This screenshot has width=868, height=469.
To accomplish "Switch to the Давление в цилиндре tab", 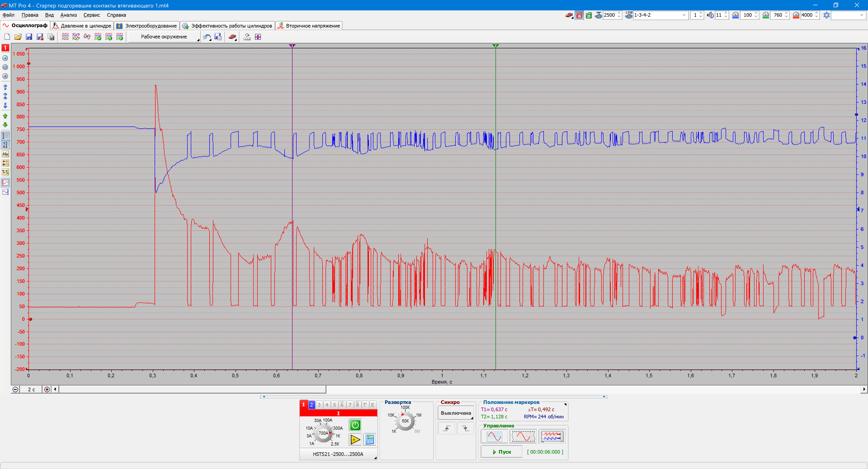I will tap(82, 26).
